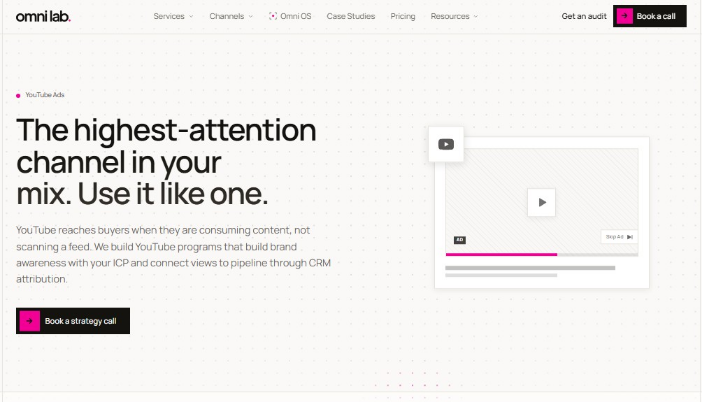The image size is (702, 402).
Task: Click the Omni OS target icon
Action: (x=273, y=16)
